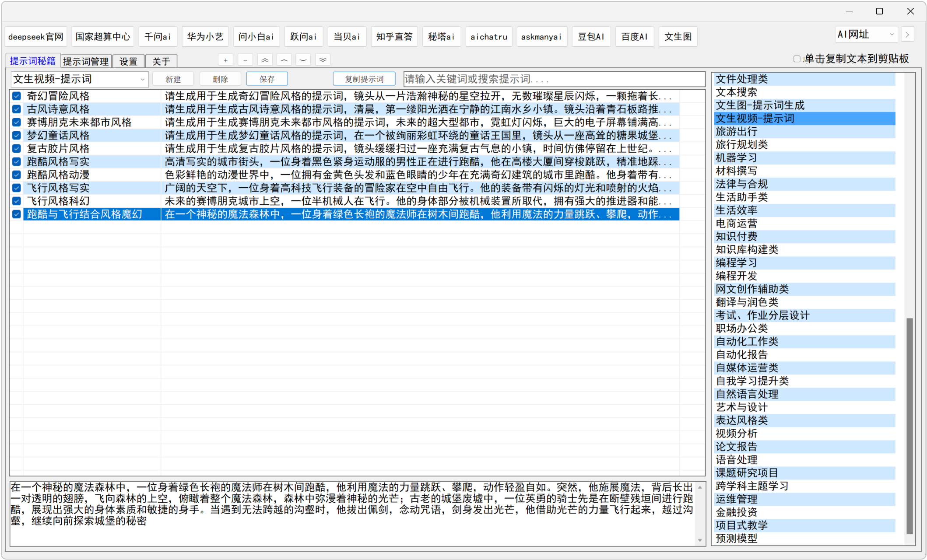This screenshot has height=560, width=927.
Task: Uncheck the 飞行风格科幻 row checkbox
Action: tap(17, 201)
